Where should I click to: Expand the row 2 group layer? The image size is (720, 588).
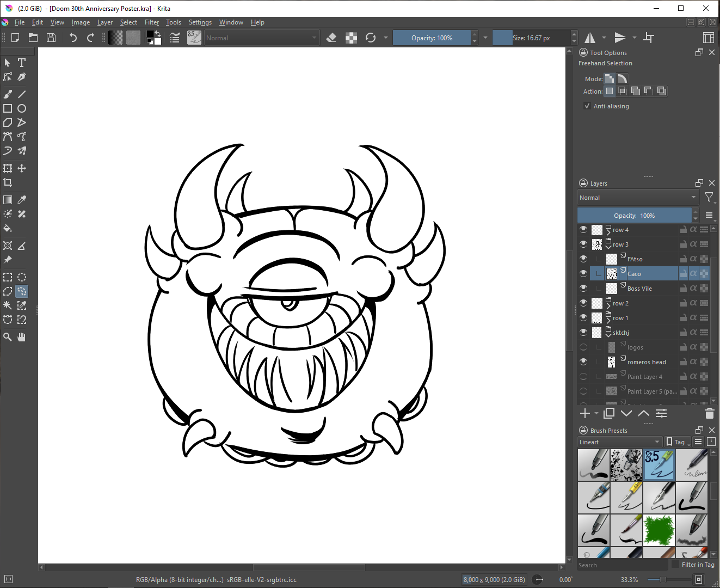click(x=608, y=305)
